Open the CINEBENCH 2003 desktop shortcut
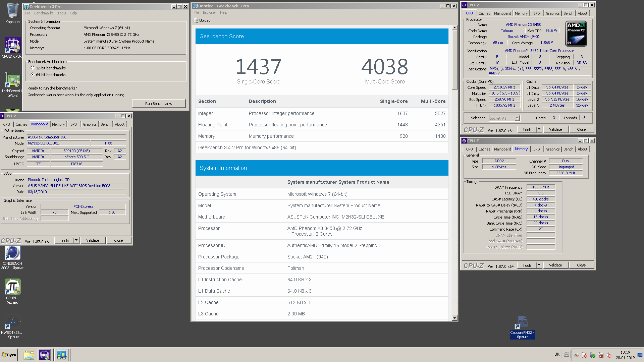The height and width of the screenshot is (362, 644). point(12,257)
